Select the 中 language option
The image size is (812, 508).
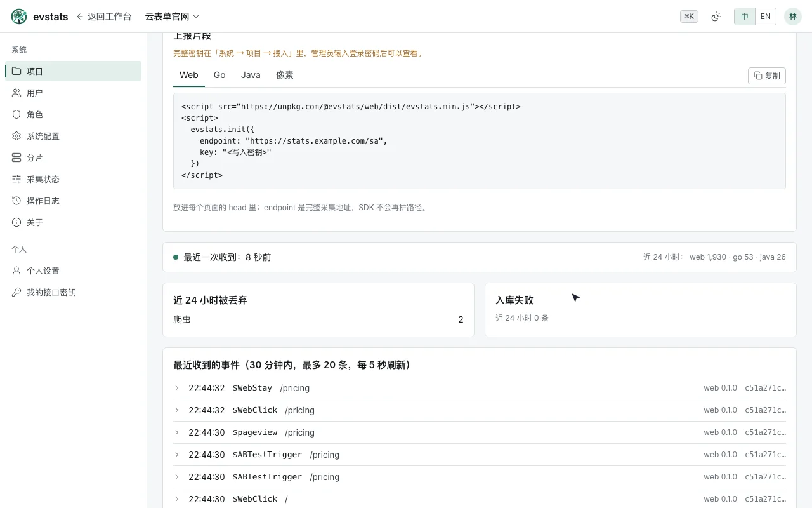click(745, 17)
